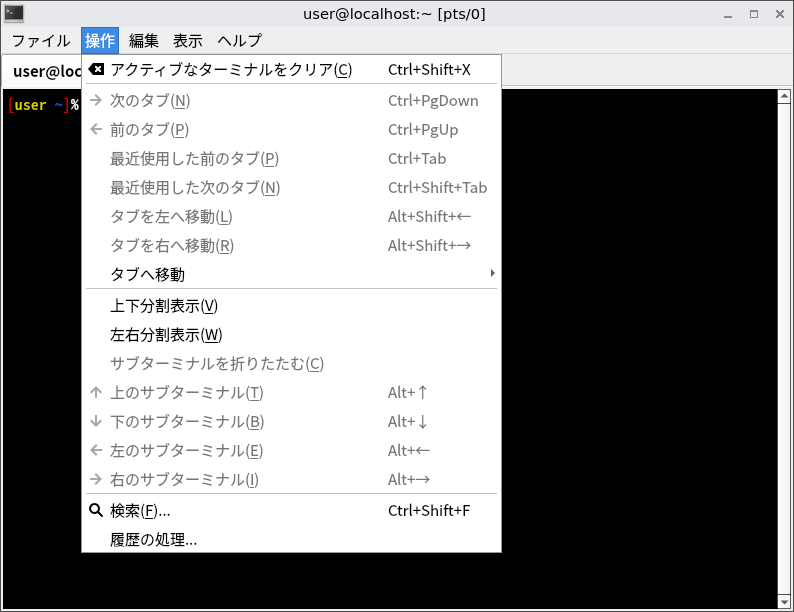
Task: Click the up arrow icon for 上のサブターミナル
Action: 96,393
